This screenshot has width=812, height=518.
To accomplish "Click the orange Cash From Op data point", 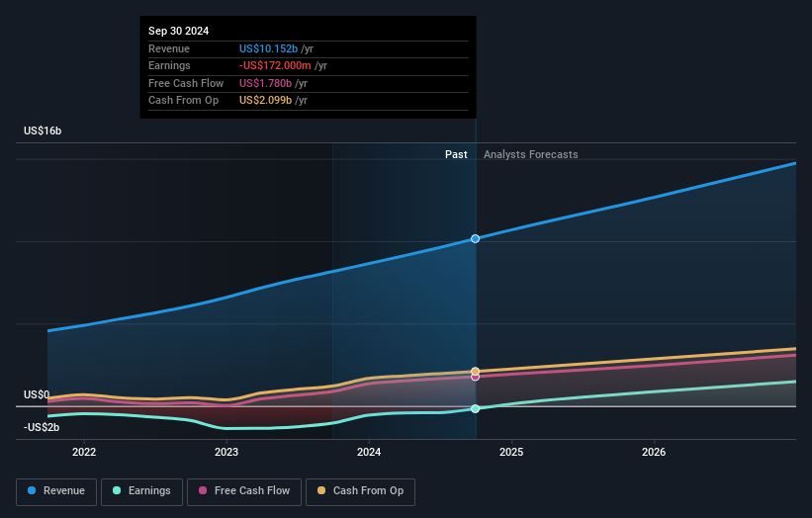I will 475,371.
